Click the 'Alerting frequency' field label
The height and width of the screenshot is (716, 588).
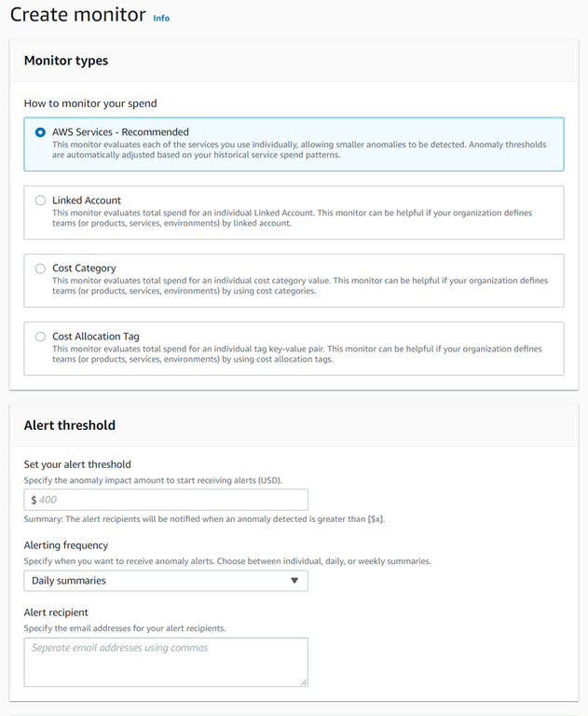pyautogui.click(x=66, y=545)
